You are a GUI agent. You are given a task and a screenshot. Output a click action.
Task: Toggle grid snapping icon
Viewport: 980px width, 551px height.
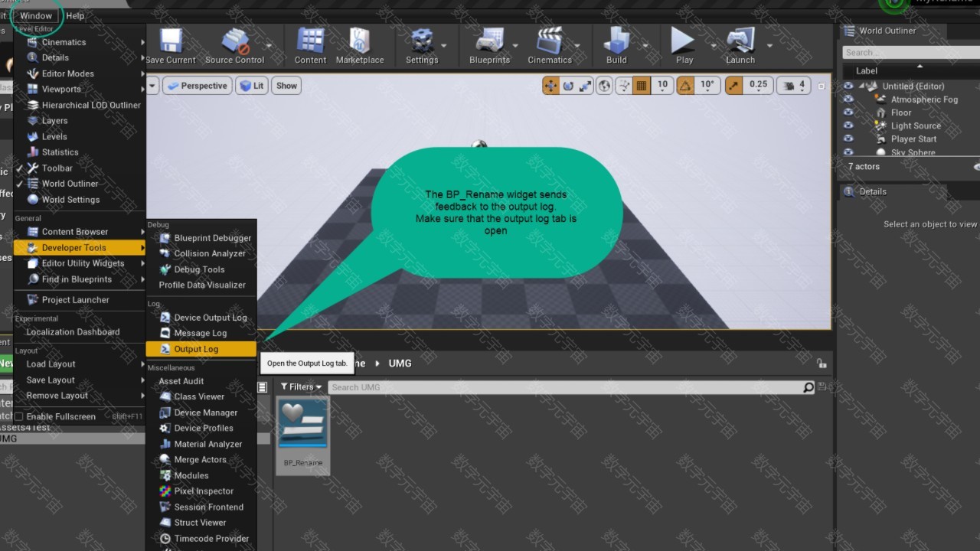(642, 86)
